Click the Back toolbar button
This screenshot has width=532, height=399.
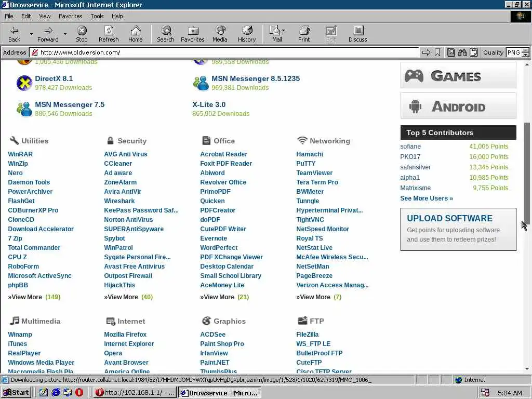click(x=14, y=34)
